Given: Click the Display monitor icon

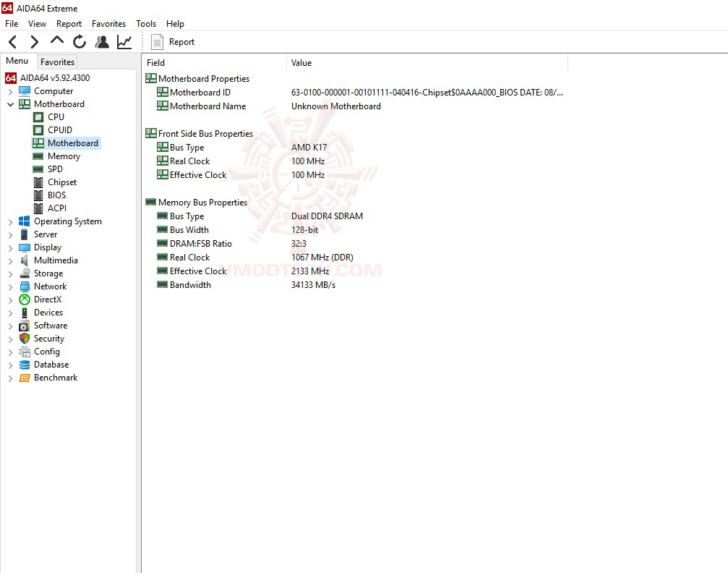Looking at the screenshot, I should click(25, 247).
